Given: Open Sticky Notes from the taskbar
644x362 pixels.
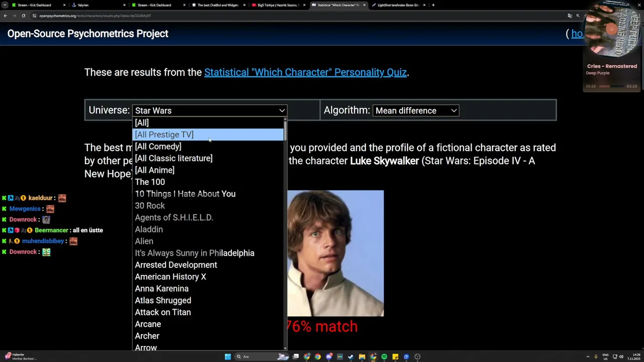Looking at the screenshot, I should [395, 356].
